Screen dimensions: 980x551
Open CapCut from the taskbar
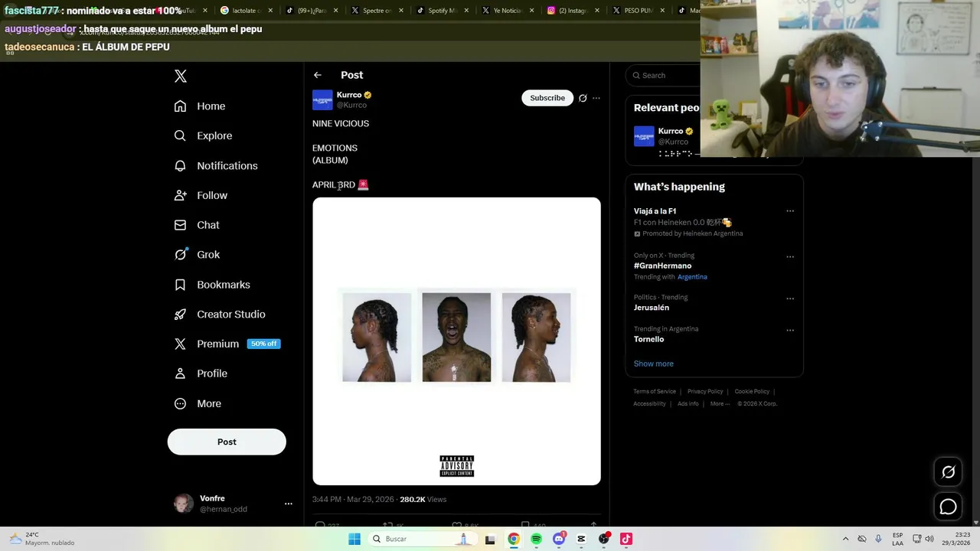(x=581, y=539)
